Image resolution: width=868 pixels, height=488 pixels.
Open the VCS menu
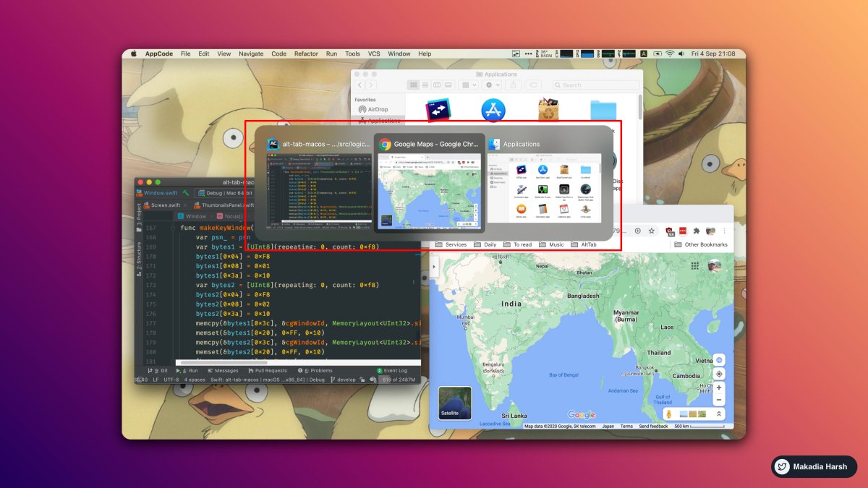tap(374, 53)
